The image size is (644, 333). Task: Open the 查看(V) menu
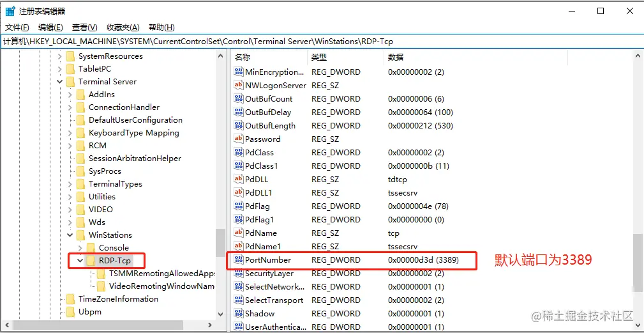pyautogui.click(x=85, y=27)
